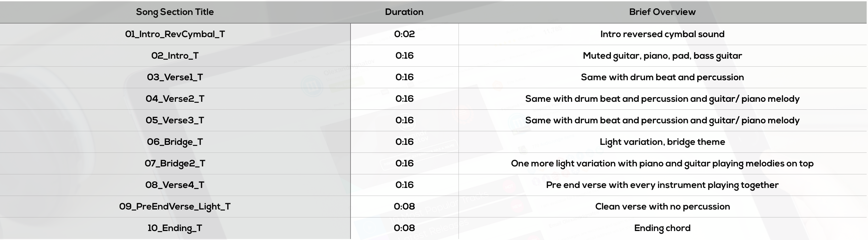Click the 'Ending chord' overview cell
The image size is (868, 240).
pos(662,228)
